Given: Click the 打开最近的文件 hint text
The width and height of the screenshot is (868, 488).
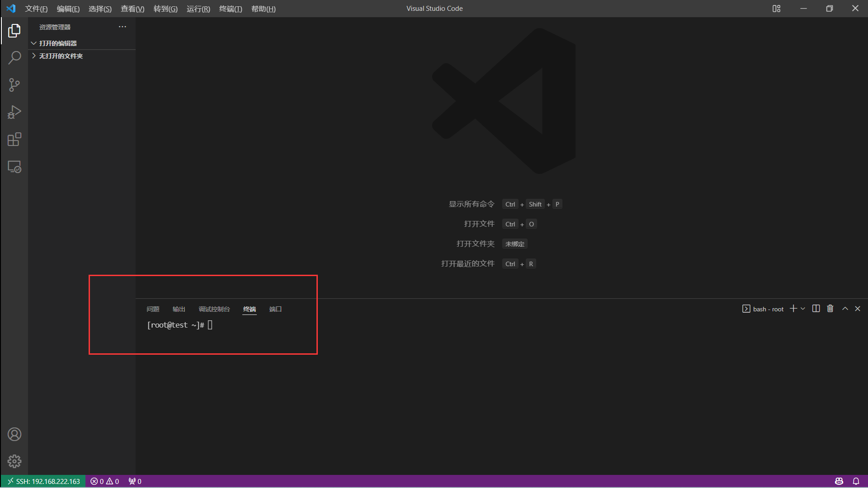Looking at the screenshot, I should [468, 264].
